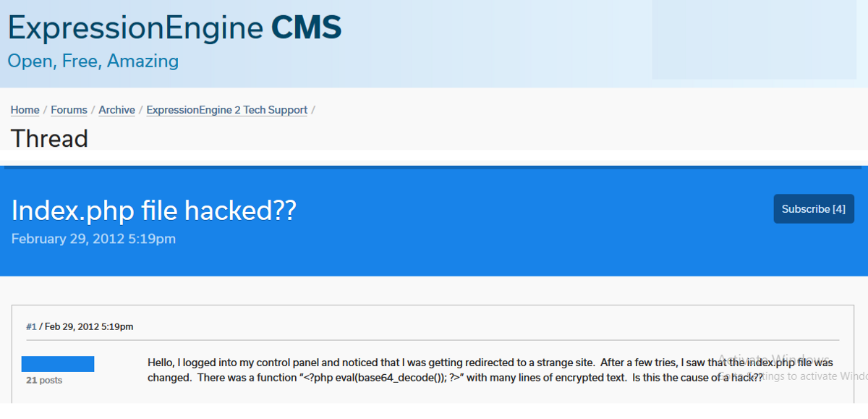Click the #1 post permalink
Viewport: 868px width, 419px height.
tap(30, 326)
